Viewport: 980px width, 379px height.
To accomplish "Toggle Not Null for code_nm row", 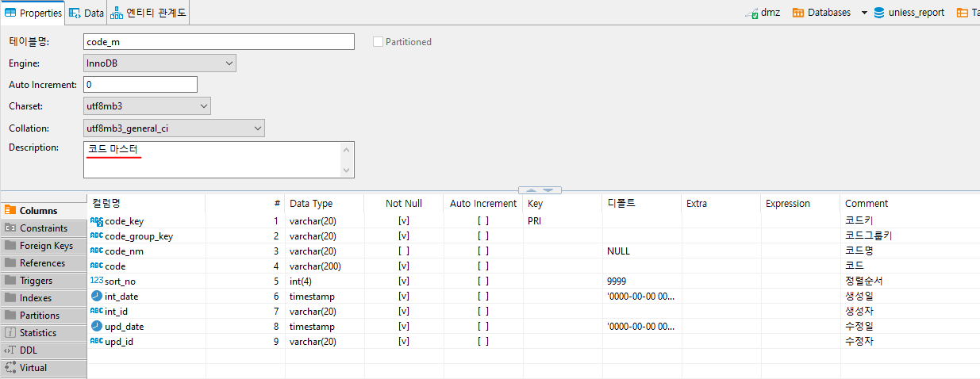I will [404, 251].
